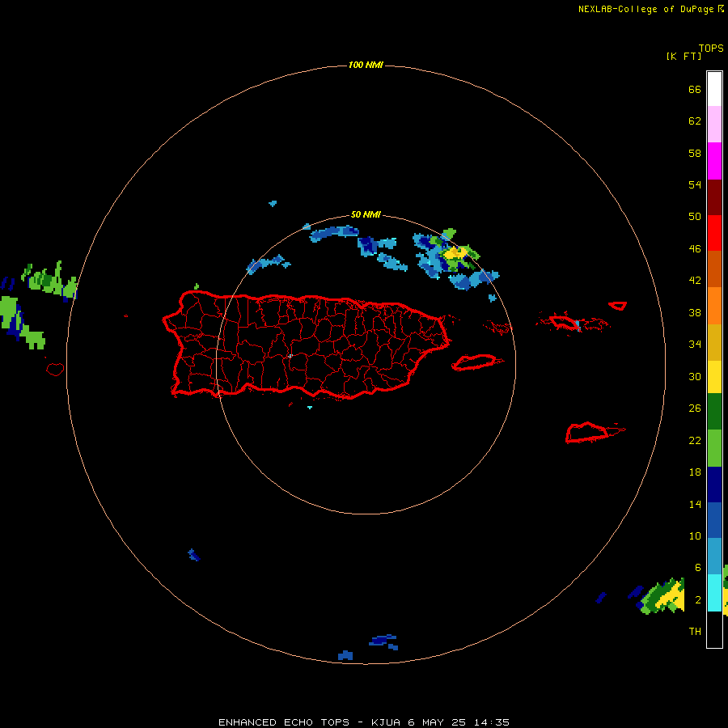Screen dimensions: 728x728
Task: Click the 66 legend value
Action: pyautogui.click(x=695, y=89)
